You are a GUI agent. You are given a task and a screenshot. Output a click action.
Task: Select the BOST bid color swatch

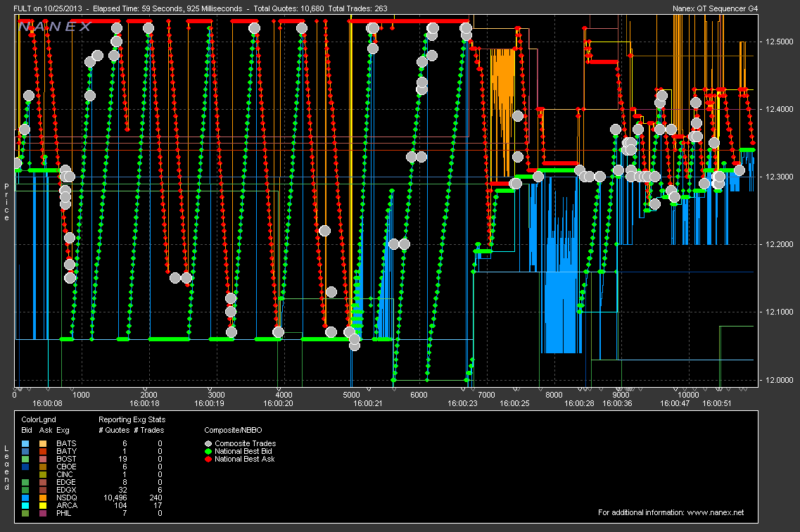pos(26,459)
